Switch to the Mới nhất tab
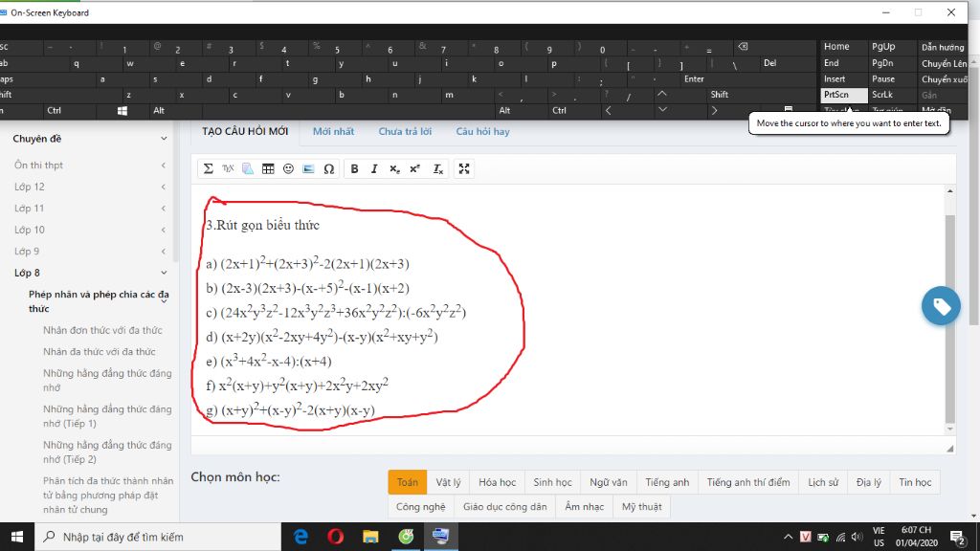 [333, 131]
